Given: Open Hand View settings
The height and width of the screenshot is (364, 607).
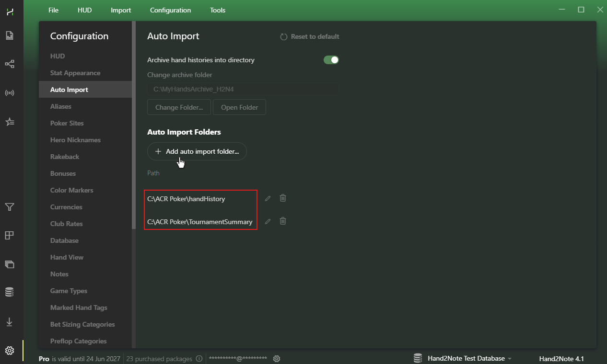Looking at the screenshot, I should (85, 257).
